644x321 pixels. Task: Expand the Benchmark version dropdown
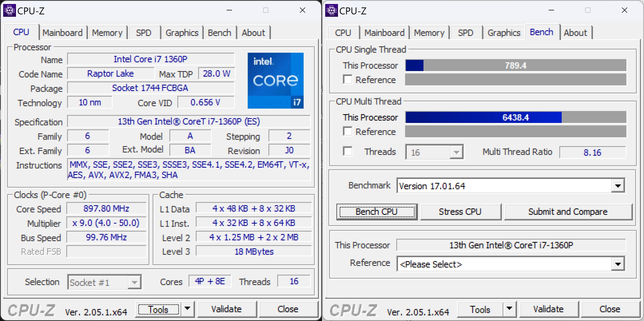click(x=618, y=186)
